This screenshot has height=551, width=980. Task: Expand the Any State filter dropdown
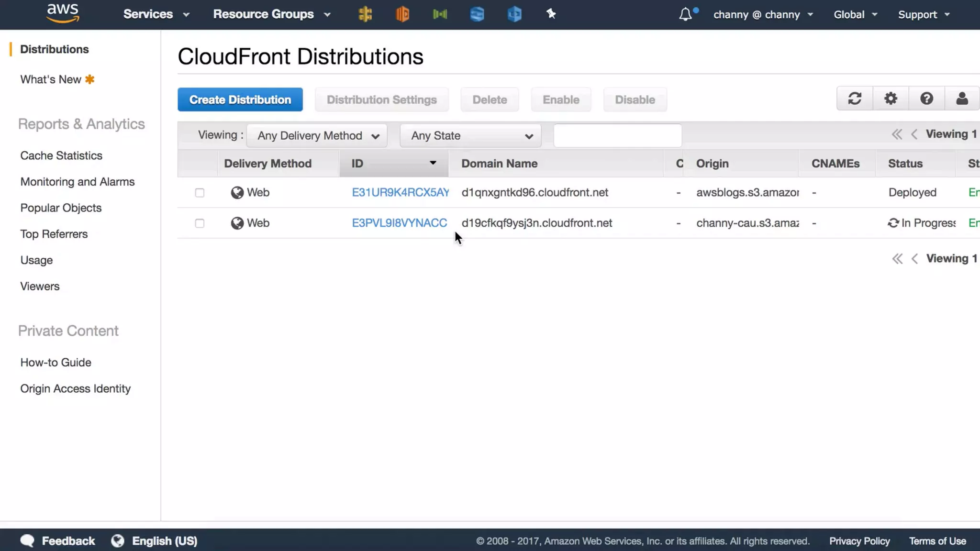click(470, 136)
